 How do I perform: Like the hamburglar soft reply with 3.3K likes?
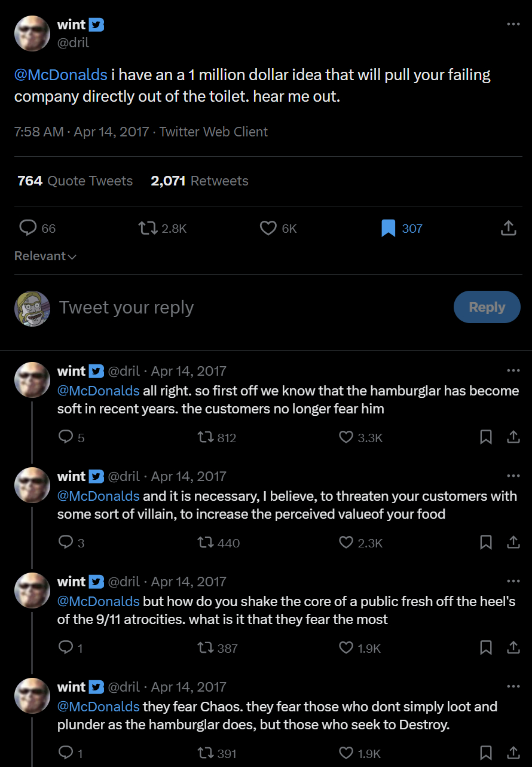coord(346,437)
